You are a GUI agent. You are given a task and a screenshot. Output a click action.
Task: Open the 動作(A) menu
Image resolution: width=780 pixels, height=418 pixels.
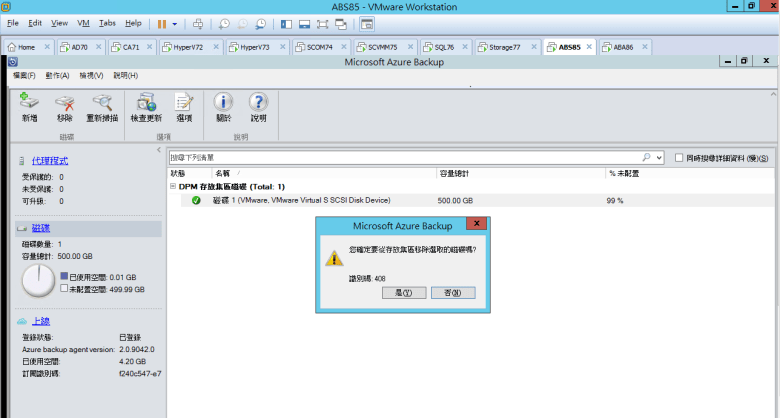[x=57, y=75]
